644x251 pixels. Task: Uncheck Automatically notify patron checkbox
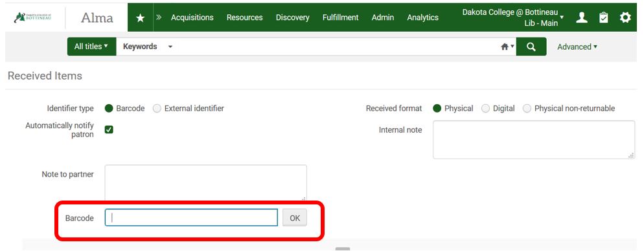click(109, 129)
